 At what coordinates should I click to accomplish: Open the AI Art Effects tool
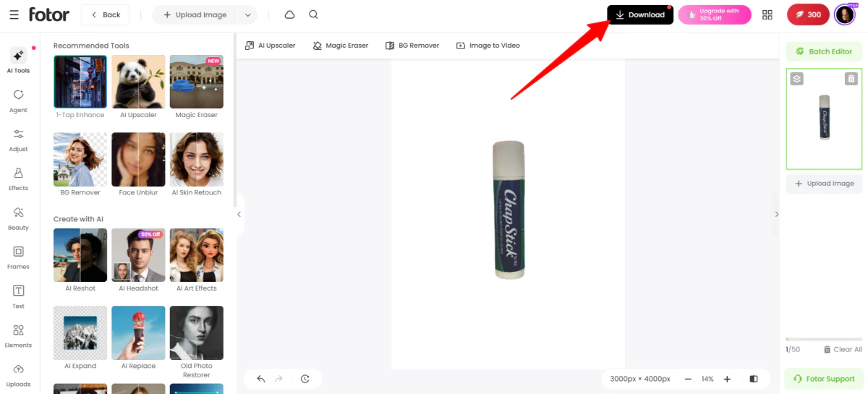197,255
